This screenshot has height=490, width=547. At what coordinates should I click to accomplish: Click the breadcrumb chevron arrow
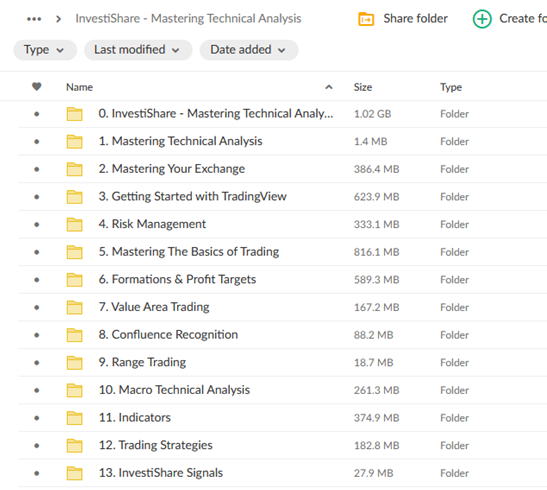(58, 19)
